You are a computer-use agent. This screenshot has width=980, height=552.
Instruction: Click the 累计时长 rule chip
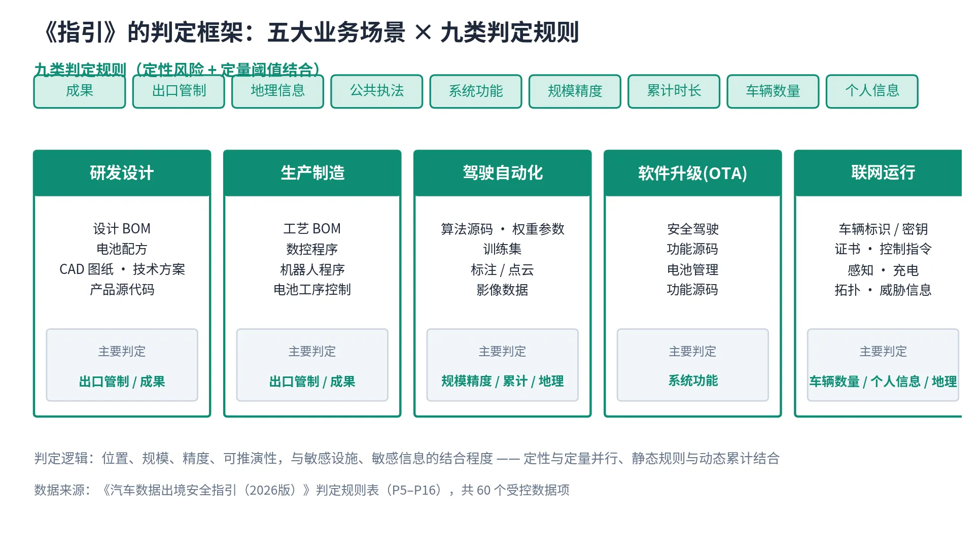click(x=674, y=92)
